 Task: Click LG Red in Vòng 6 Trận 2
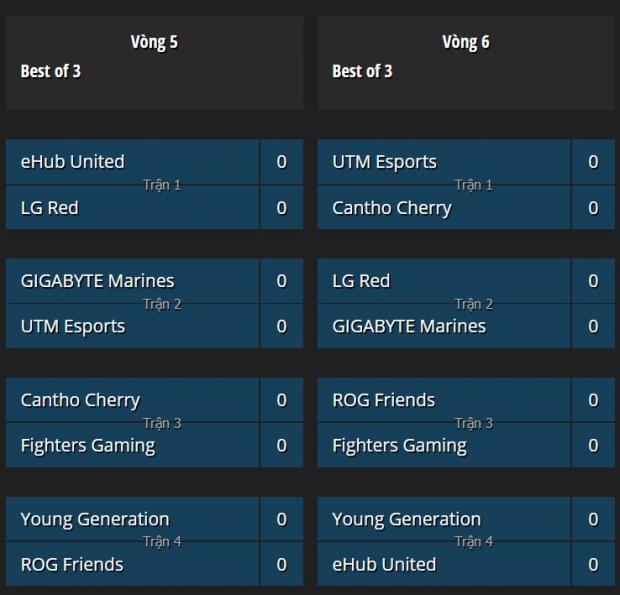coord(361,280)
